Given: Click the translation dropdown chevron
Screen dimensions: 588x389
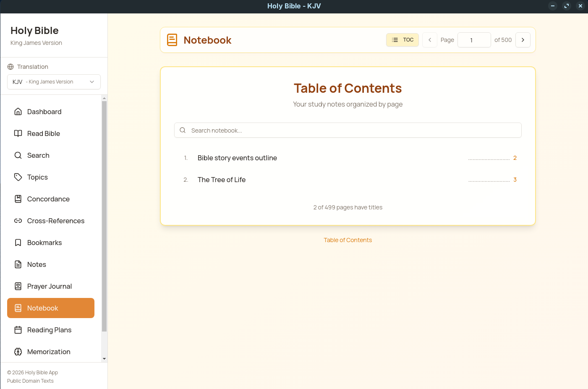Looking at the screenshot, I should click(x=92, y=82).
